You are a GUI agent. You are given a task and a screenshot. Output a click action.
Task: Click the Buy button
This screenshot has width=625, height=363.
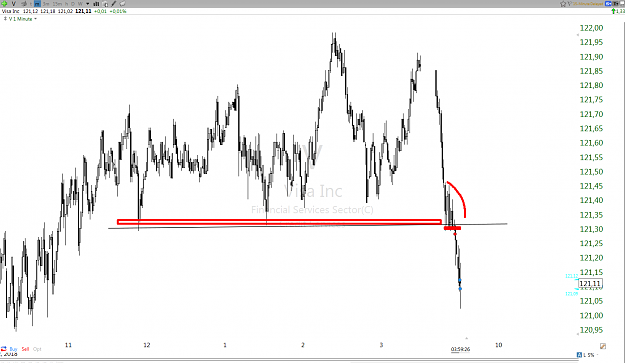pos(13,349)
